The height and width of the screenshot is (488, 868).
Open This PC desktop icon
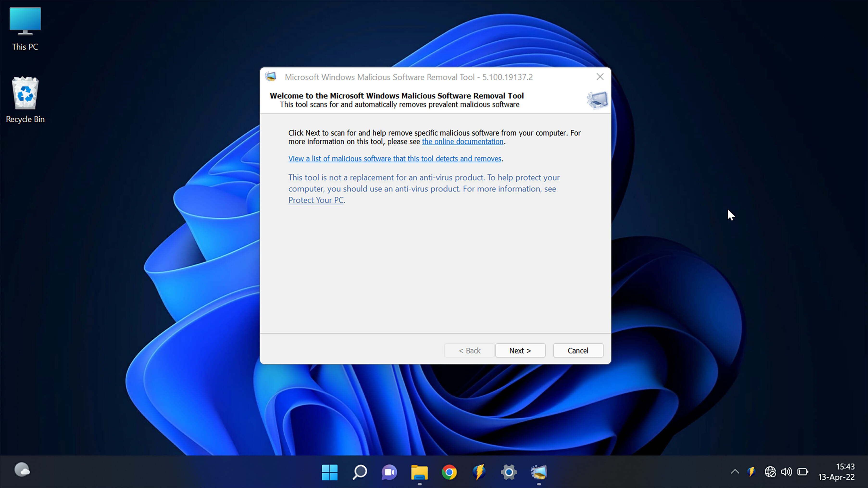point(25,27)
